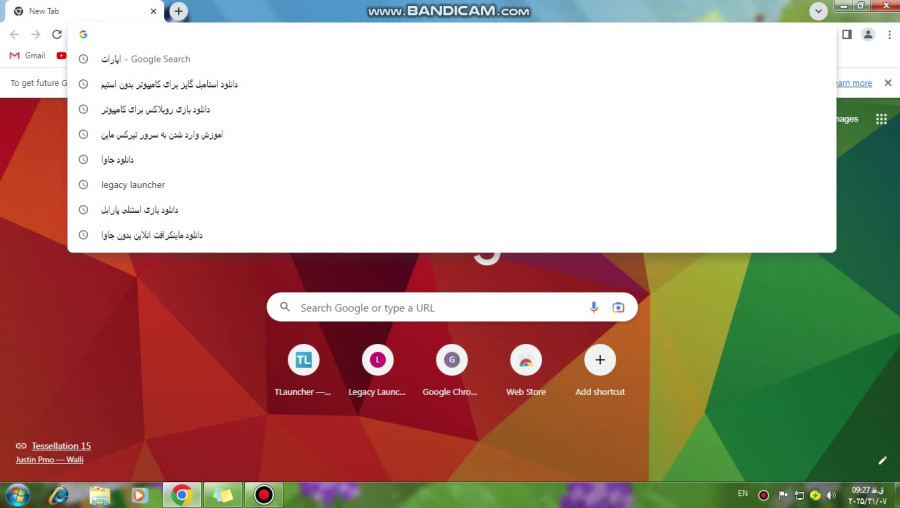Select the 'legacy launcher' suggestion
900x508 pixels.
coord(452,185)
